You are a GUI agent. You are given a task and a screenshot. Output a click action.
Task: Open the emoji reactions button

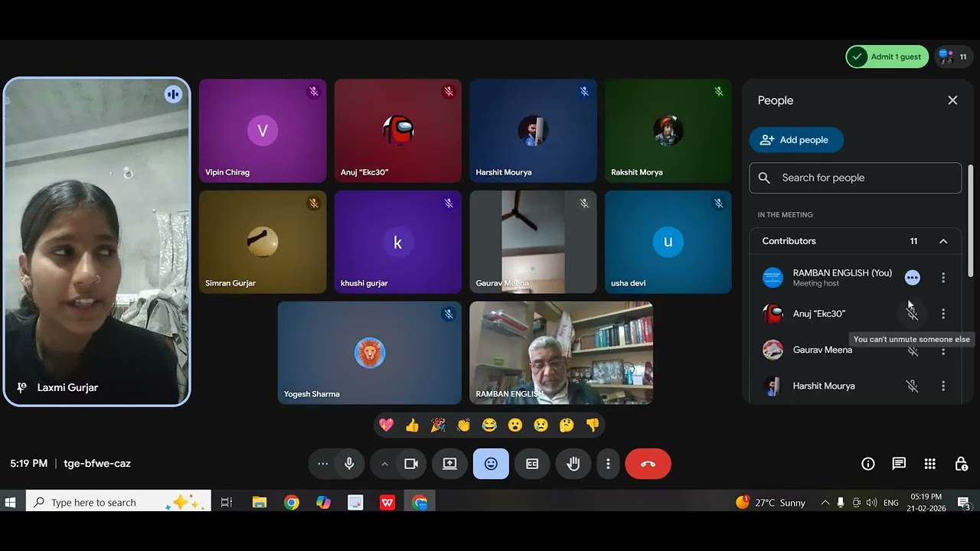(491, 464)
